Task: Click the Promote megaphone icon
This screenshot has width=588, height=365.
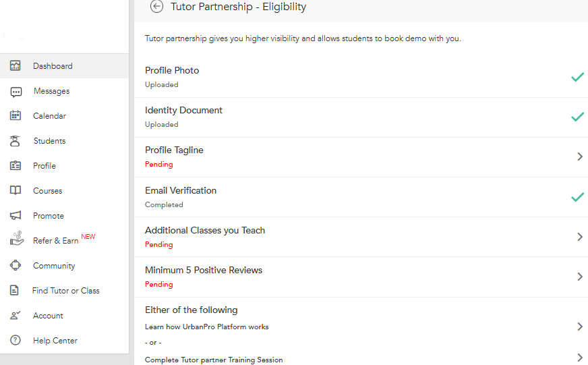Action: coord(16,216)
